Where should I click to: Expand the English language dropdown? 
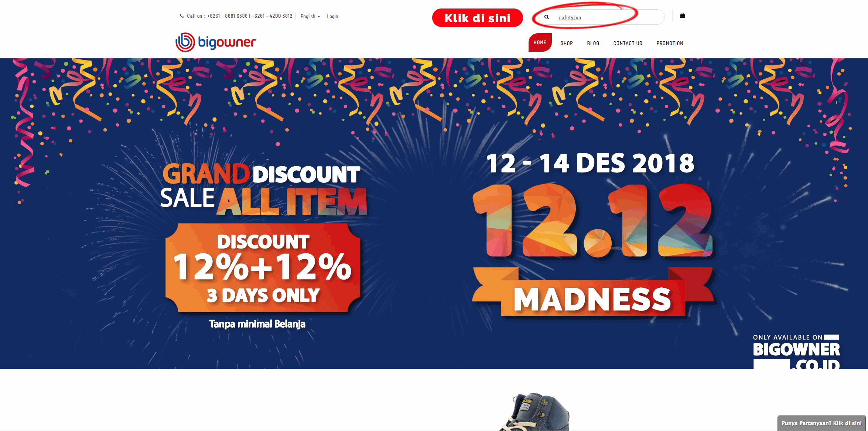point(310,16)
